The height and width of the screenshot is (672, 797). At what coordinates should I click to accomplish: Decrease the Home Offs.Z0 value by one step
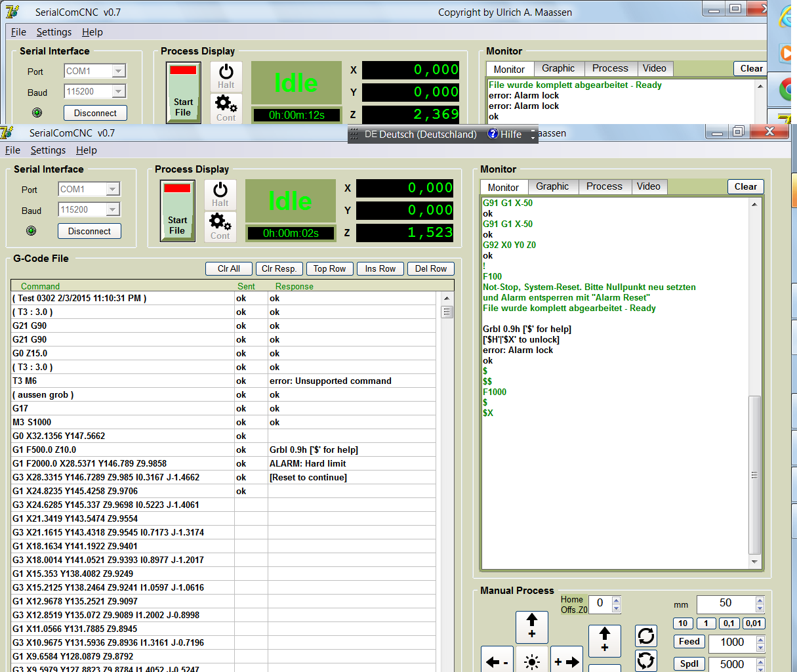(x=616, y=608)
